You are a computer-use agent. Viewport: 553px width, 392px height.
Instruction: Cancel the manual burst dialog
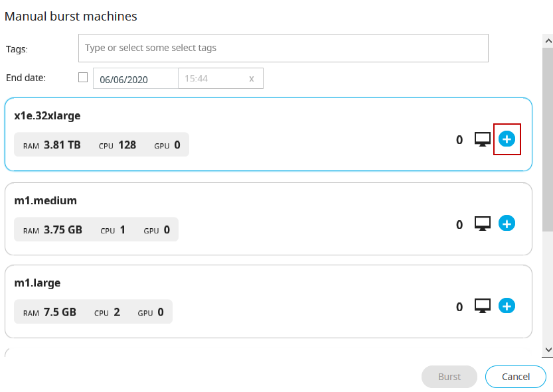[x=515, y=377]
